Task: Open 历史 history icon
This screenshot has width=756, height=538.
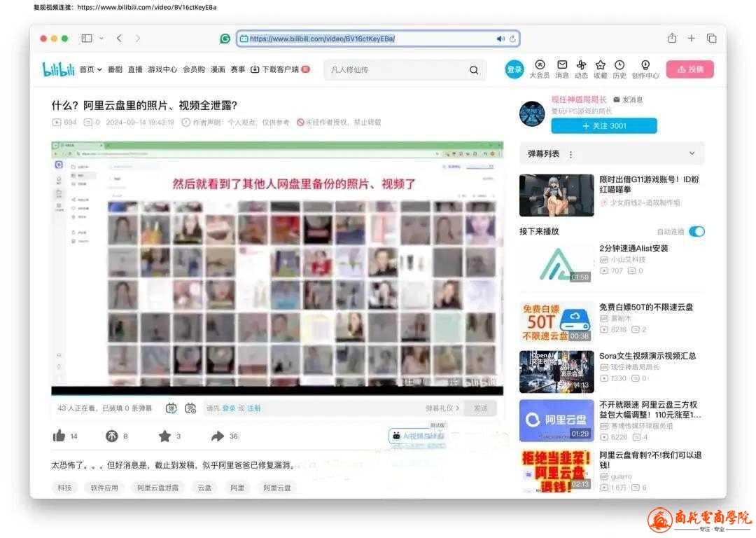Action: [x=619, y=69]
